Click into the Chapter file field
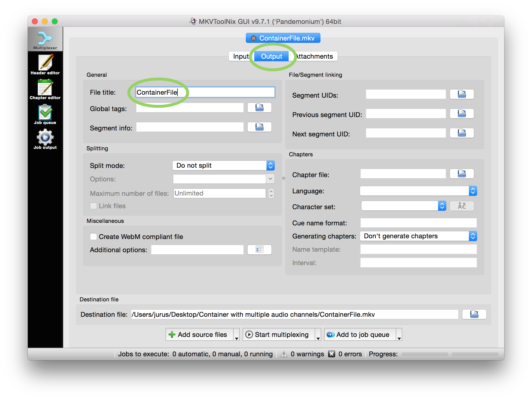The width and height of the screenshot is (532, 400). 403,174
